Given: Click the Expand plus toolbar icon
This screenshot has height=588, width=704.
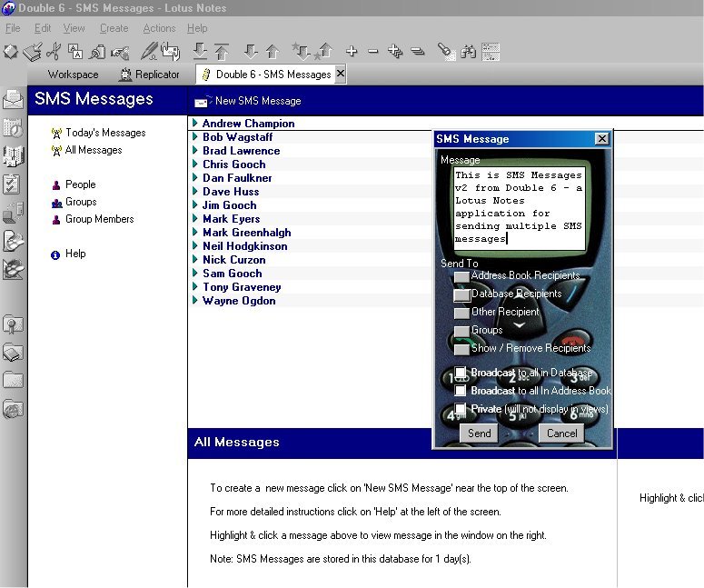Looking at the screenshot, I should coord(352,51).
